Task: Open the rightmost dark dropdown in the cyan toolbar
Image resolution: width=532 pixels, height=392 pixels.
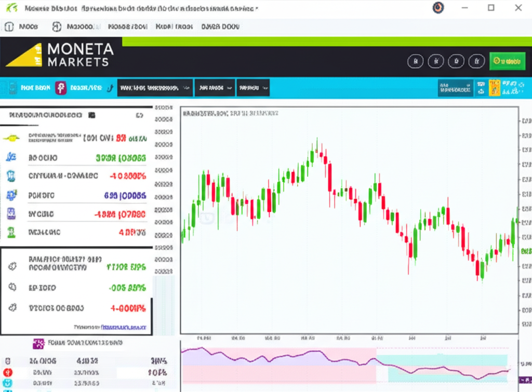Action: (253, 88)
